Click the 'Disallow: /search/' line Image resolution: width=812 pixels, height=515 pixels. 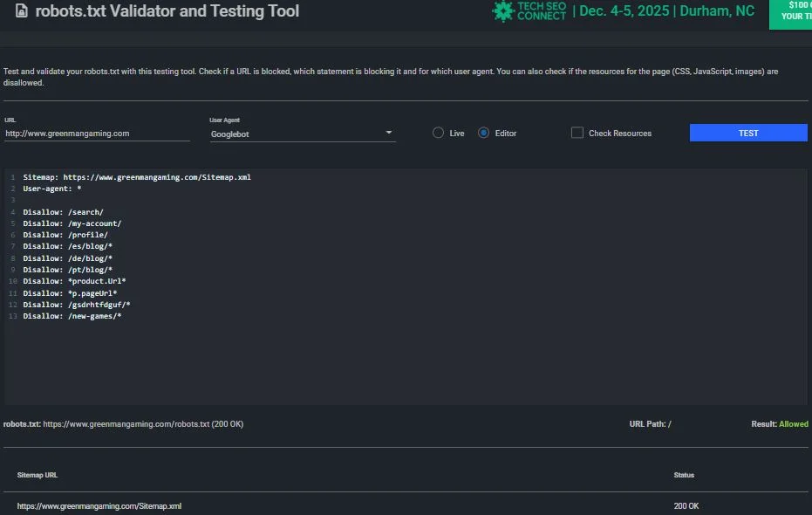pyautogui.click(x=63, y=212)
